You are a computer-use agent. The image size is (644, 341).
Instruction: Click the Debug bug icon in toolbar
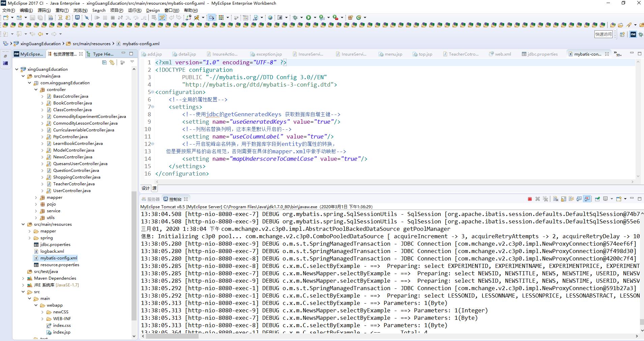tap(295, 18)
